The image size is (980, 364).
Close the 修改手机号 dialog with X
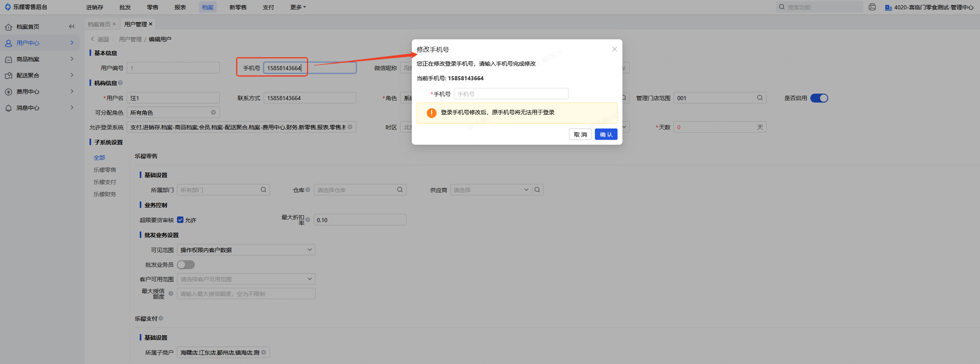click(614, 49)
